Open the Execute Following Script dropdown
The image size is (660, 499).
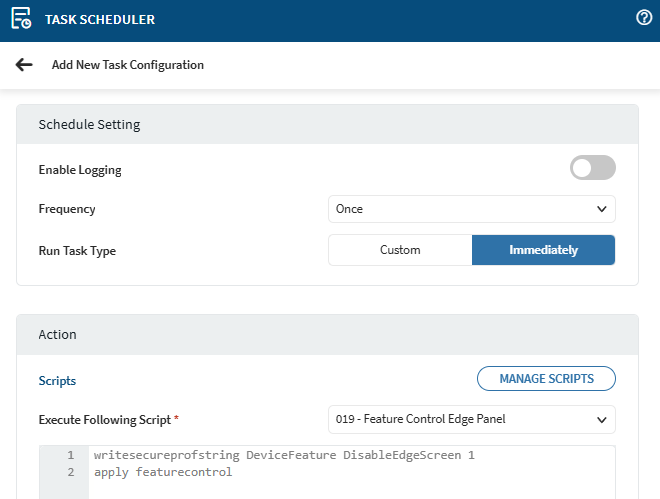(471, 419)
